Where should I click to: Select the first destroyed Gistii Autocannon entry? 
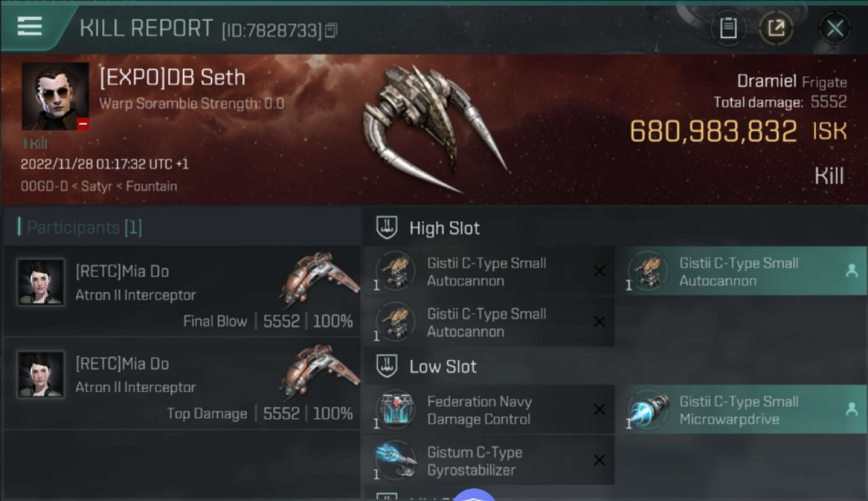pyautogui.click(x=489, y=272)
